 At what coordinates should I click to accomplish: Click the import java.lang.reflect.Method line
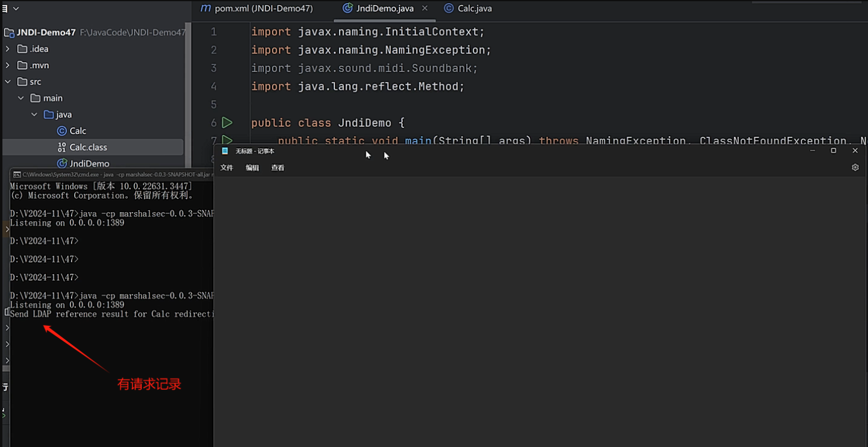(358, 86)
